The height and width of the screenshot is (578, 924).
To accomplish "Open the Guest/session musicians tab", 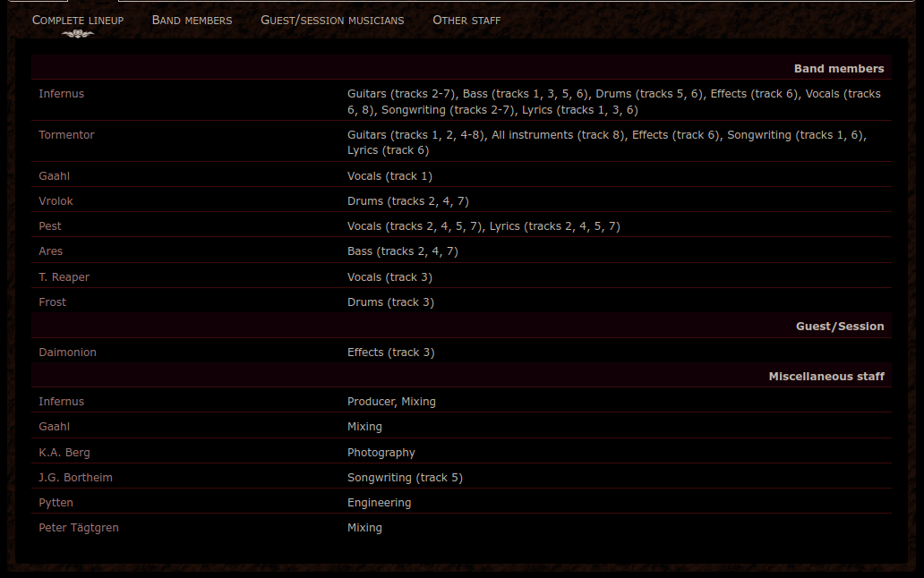I will (332, 20).
